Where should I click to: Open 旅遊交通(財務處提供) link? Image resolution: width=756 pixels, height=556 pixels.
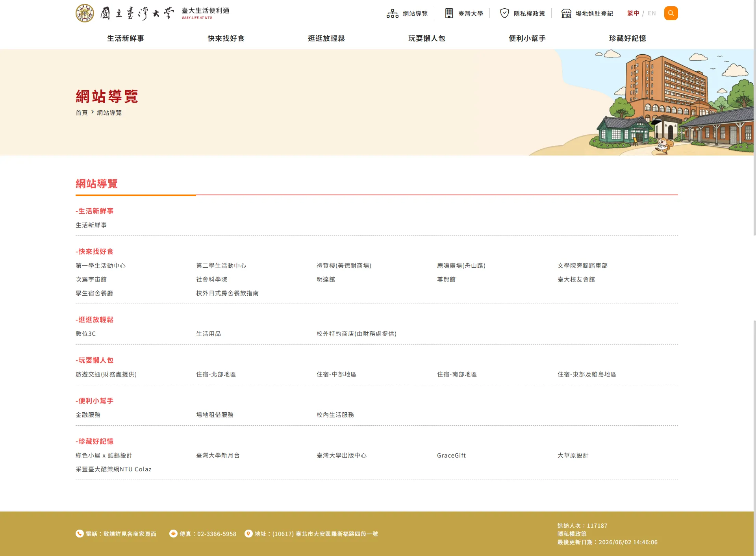click(x=106, y=374)
